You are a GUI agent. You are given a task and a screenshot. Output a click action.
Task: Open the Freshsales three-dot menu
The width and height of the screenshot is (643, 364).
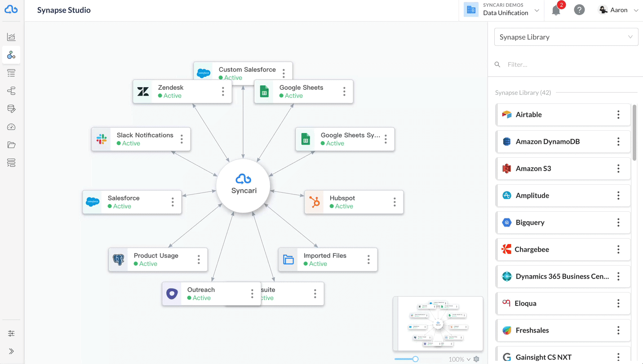[x=618, y=330]
